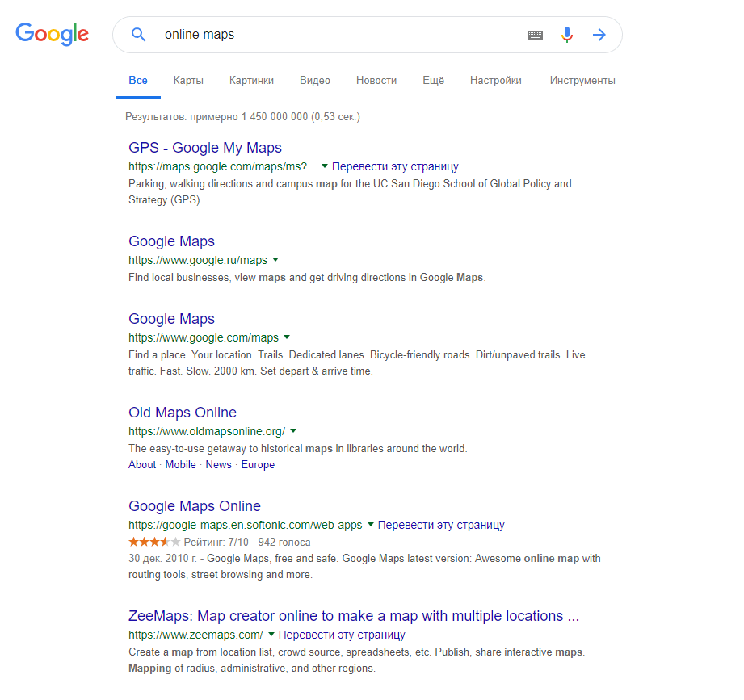Screen dimensions: 744x700
Task: Open the GPS - Google My Maps result
Action: click(205, 148)
